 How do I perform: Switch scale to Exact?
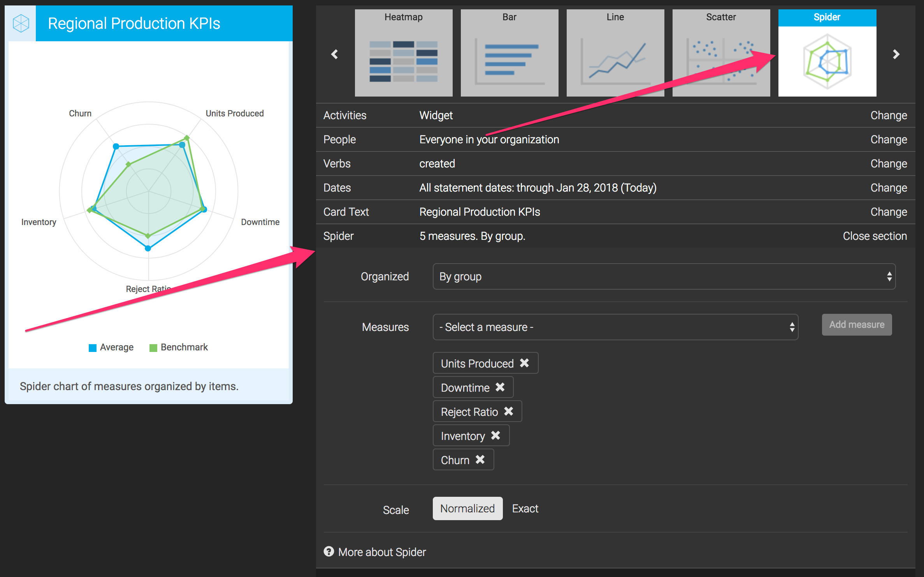coord(525,508)
